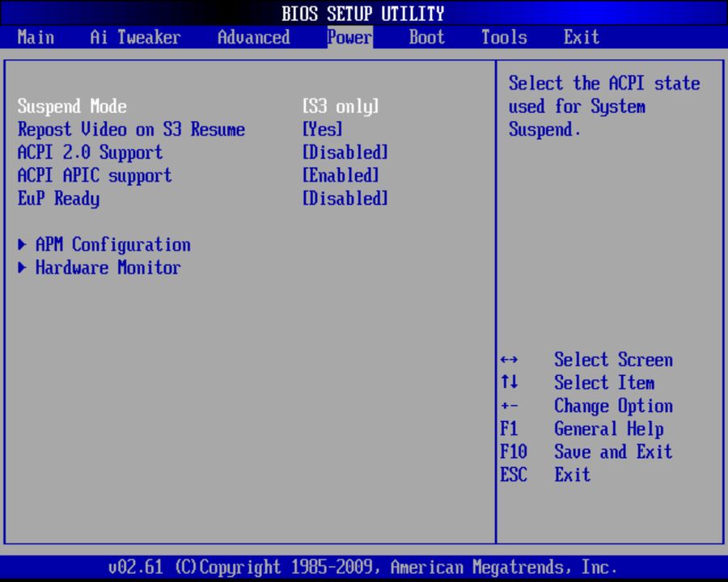Expand APM Configuration submenu arrow
Image resolution: width=728 pixels, height=582 pixels.
[22, 245]
